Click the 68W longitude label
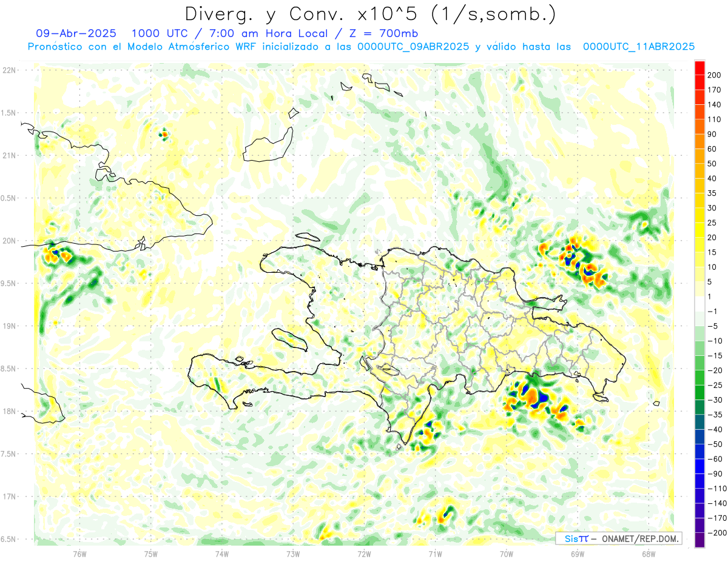This screenshot has height=562, width=728. click(648, 554)
